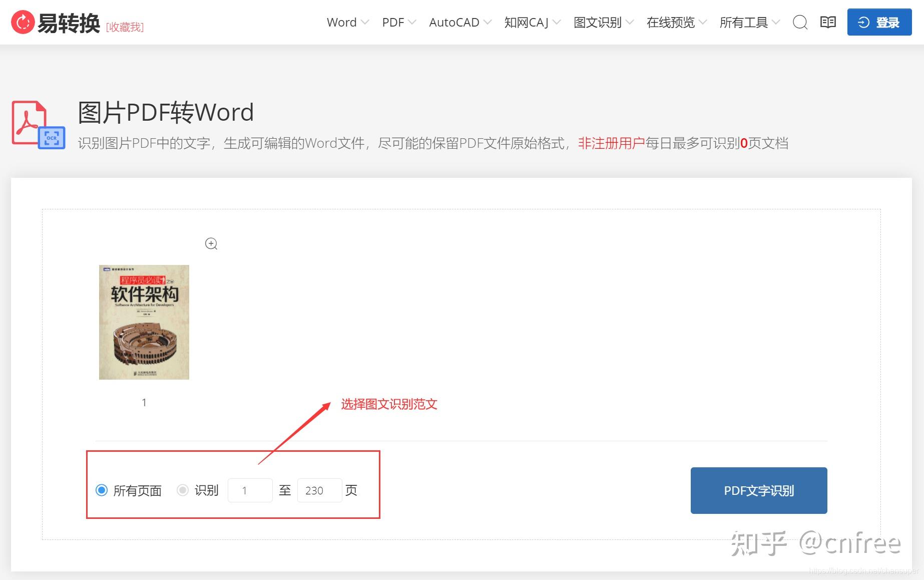Screen dimensions: 924x580
Task: Expand the 知网CAJ dropdown menu
Action: tap(533, 23)
